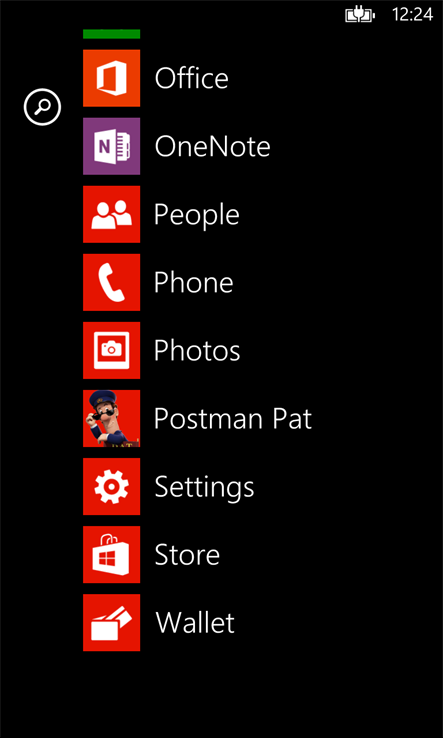Choose the People list entry label
The width and height of the screenshot is (443, 738).
coord(197,216)
